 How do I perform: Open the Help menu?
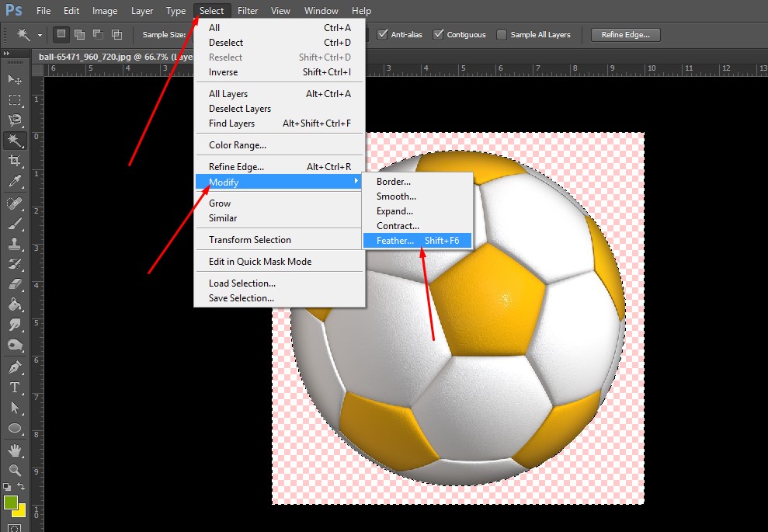[361, 10]
